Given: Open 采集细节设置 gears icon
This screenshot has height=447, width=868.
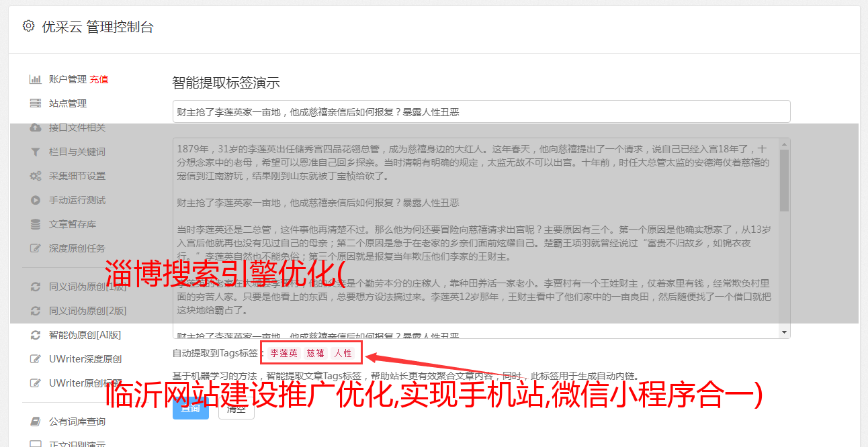Looking at the screenshot, I should coord(36,176).
